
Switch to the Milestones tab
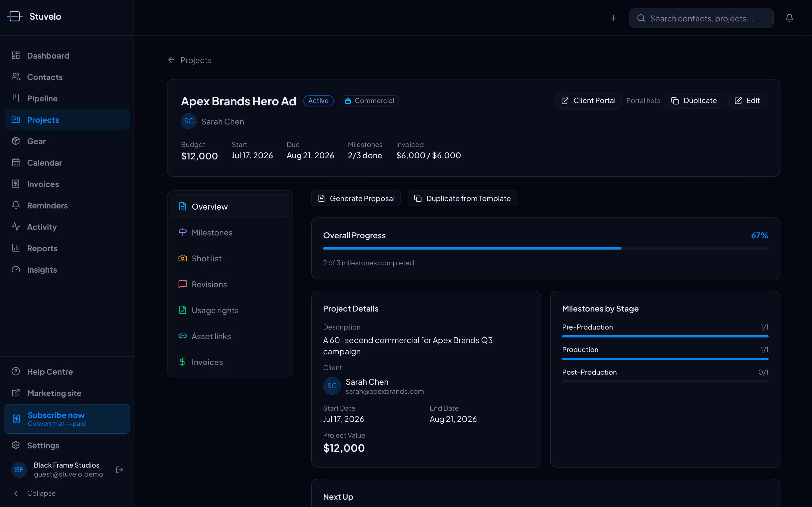230,232
